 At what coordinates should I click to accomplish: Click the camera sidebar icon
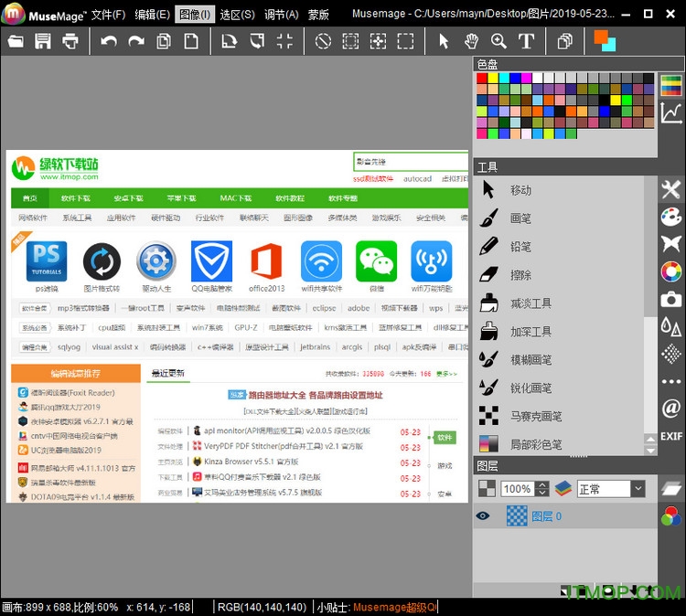[671, 300]
